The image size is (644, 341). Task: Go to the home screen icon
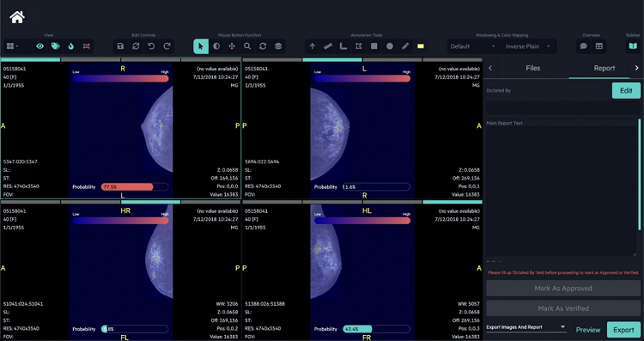17,17
